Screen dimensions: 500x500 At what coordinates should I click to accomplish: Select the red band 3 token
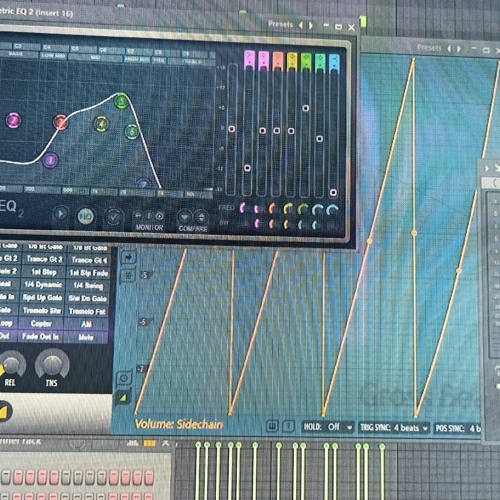(61, 122)
